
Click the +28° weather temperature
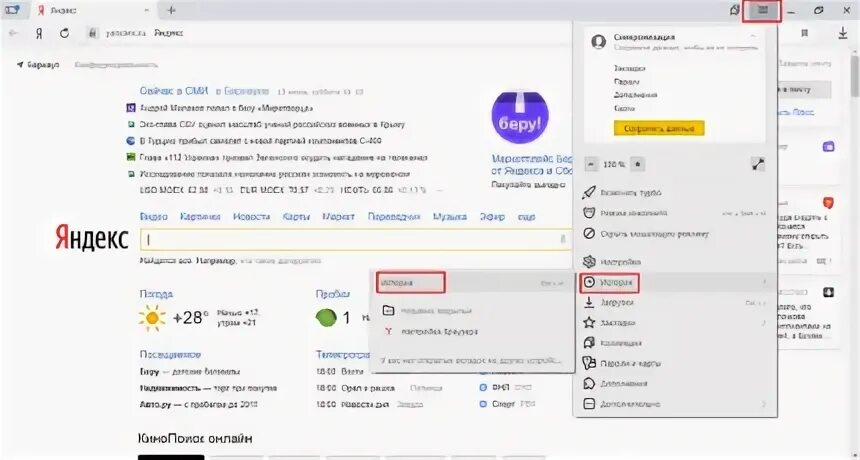pyautogui.click(x=190, y=317)
